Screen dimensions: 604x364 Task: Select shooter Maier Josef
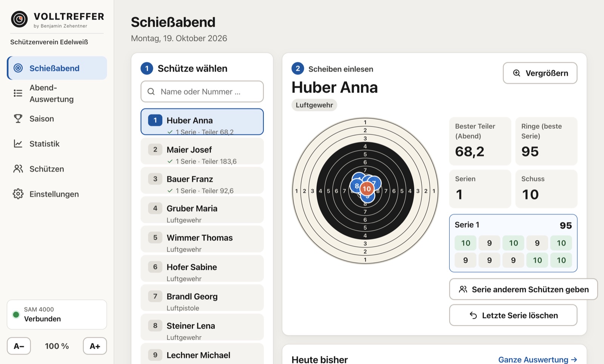(202, 151)
